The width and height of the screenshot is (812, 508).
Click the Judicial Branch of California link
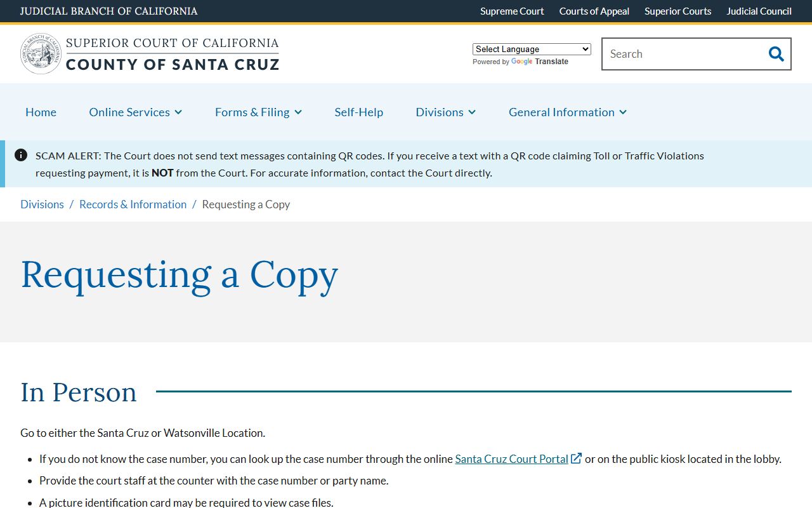pos(108,11)
